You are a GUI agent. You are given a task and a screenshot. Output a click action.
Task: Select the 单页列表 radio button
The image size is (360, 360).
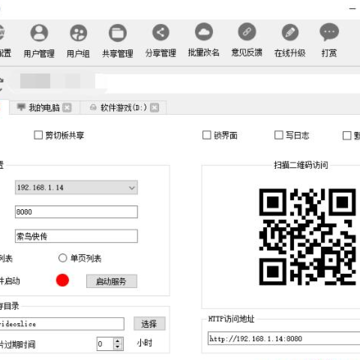63,258
